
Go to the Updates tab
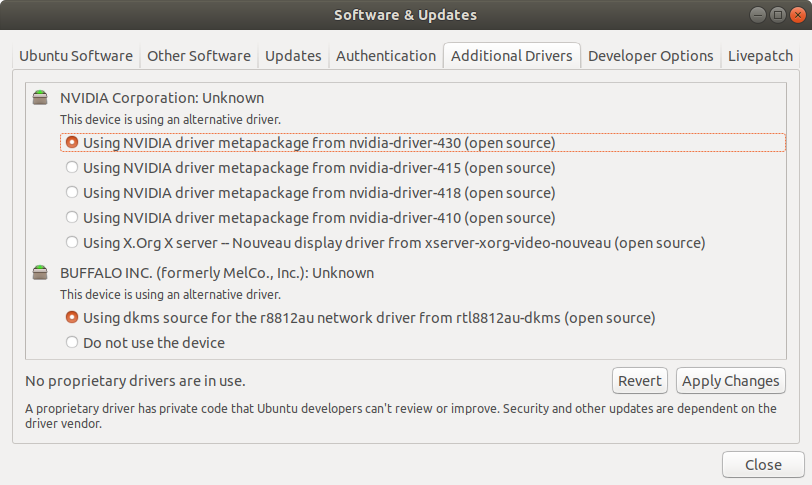pyautogui.click(x=293, y=56)
